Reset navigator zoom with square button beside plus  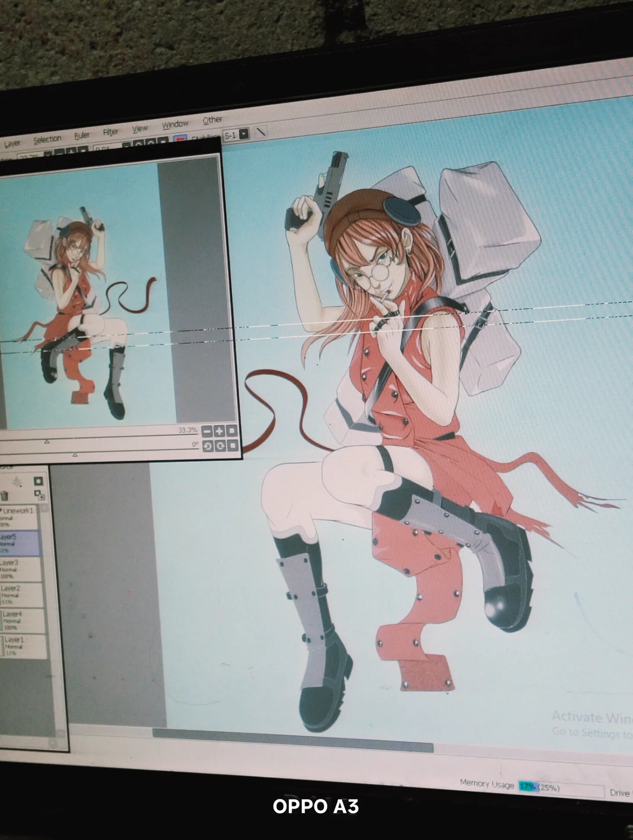pyautogui.click(x=232, y=430)
